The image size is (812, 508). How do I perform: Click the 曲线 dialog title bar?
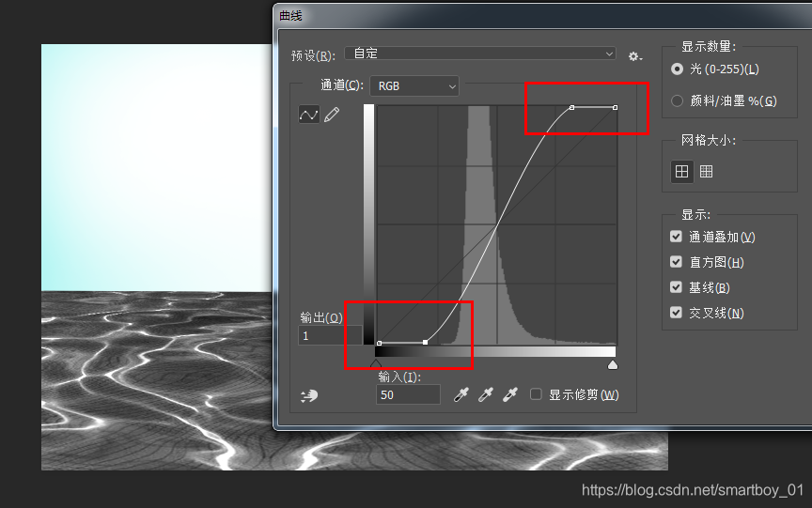542,16
